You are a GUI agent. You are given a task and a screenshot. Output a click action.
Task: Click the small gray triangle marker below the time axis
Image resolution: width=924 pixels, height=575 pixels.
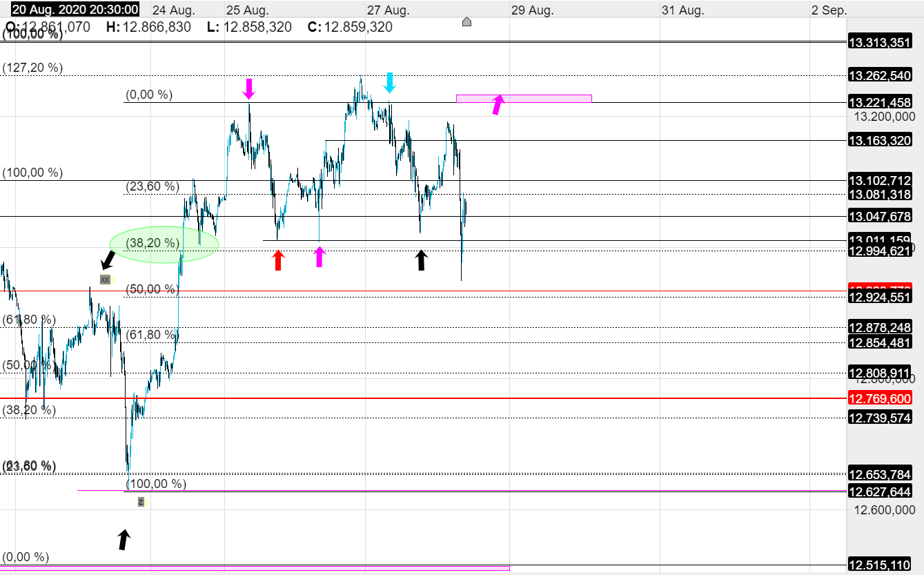pos(466,22)
